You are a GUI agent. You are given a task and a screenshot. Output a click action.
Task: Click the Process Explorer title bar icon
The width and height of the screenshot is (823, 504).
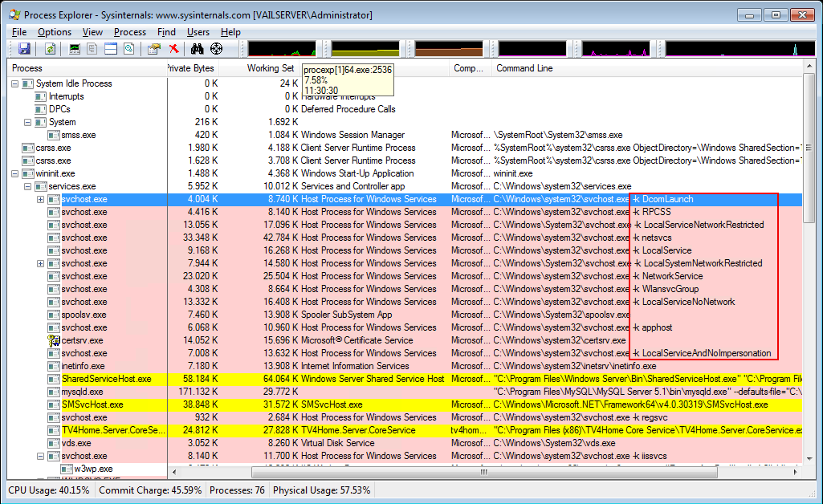click(14, 14)
